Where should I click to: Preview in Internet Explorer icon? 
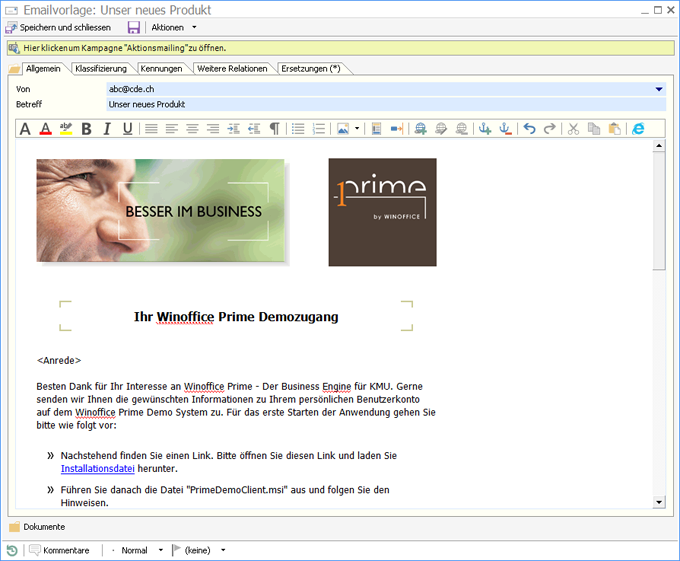point(638,129)
